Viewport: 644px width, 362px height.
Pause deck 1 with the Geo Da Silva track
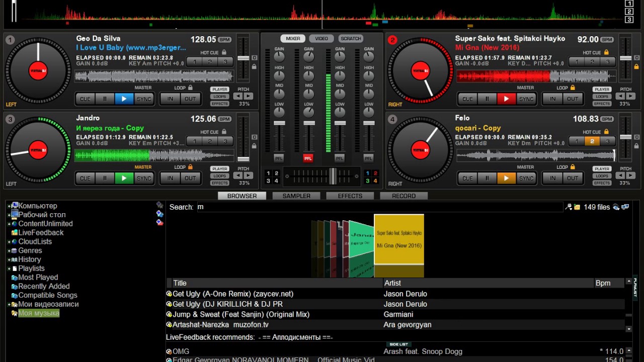point(105,99)
